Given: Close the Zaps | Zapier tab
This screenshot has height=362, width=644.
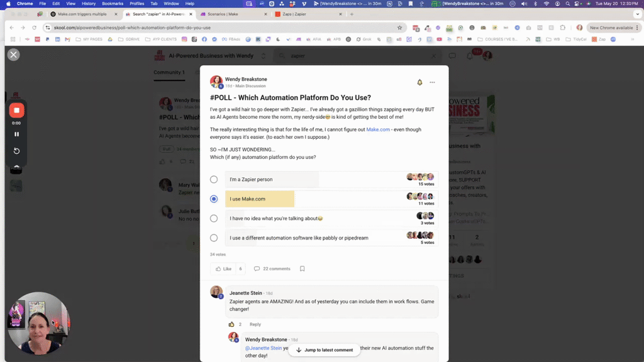Looking at the screenshot, I should click(340, 14).
